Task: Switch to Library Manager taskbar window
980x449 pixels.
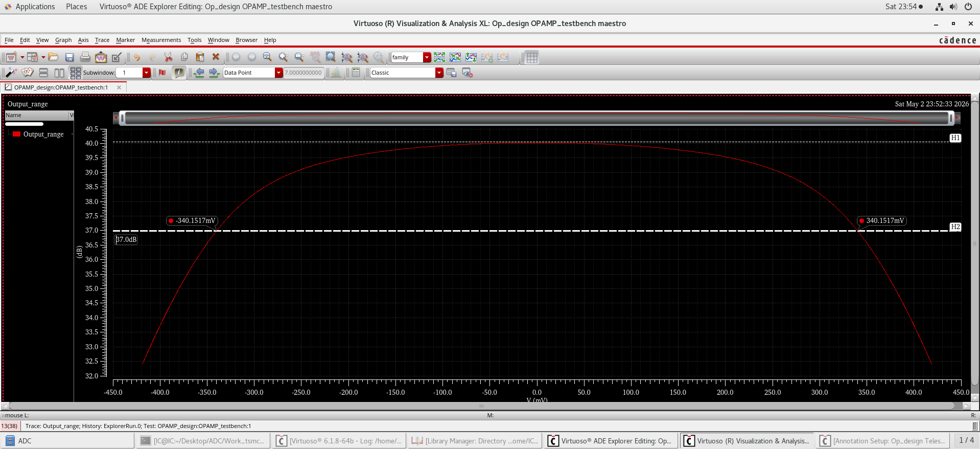Action: 475,441
